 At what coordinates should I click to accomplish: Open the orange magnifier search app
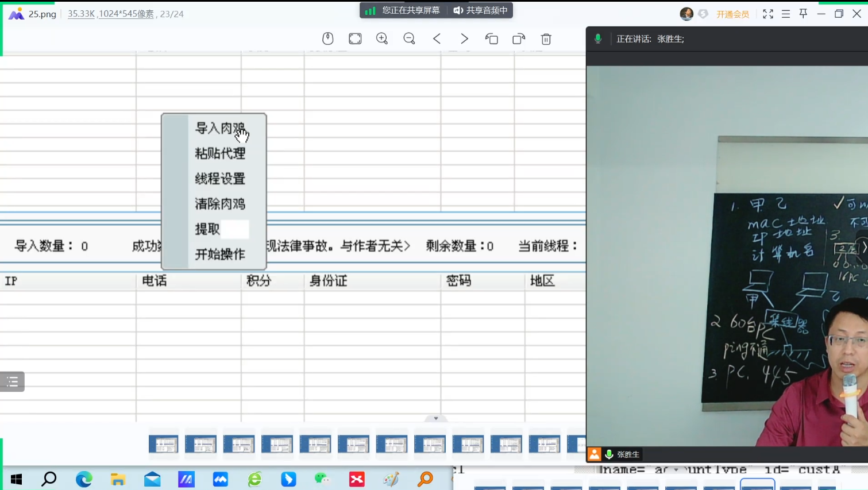pos(425,479)
